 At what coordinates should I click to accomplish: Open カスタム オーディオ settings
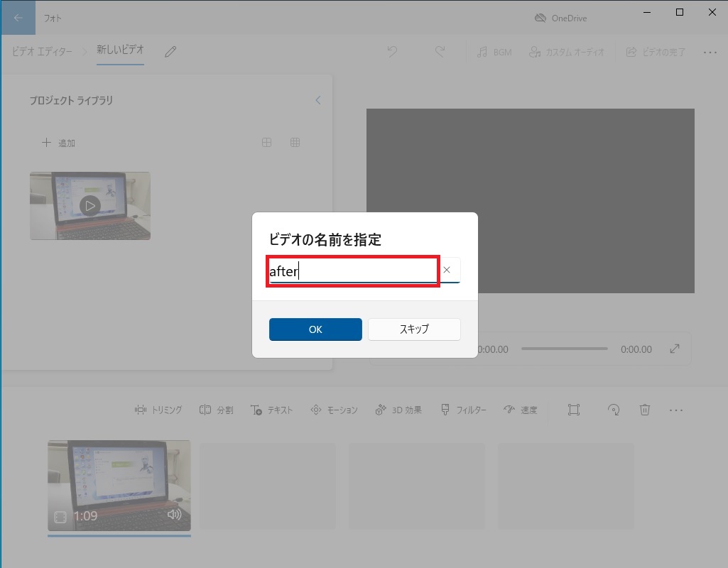click(567, 51)
